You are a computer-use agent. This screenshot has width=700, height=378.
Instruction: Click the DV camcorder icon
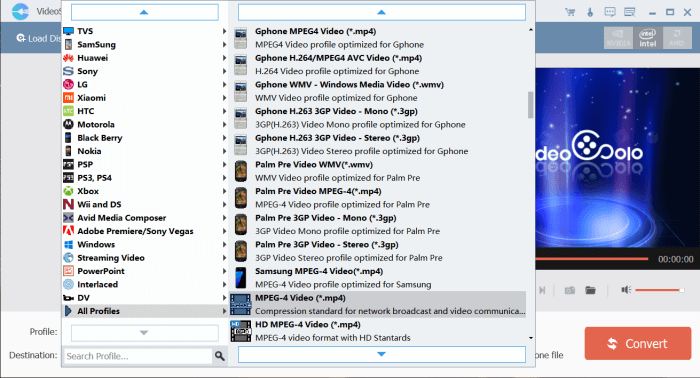point(68,298)
